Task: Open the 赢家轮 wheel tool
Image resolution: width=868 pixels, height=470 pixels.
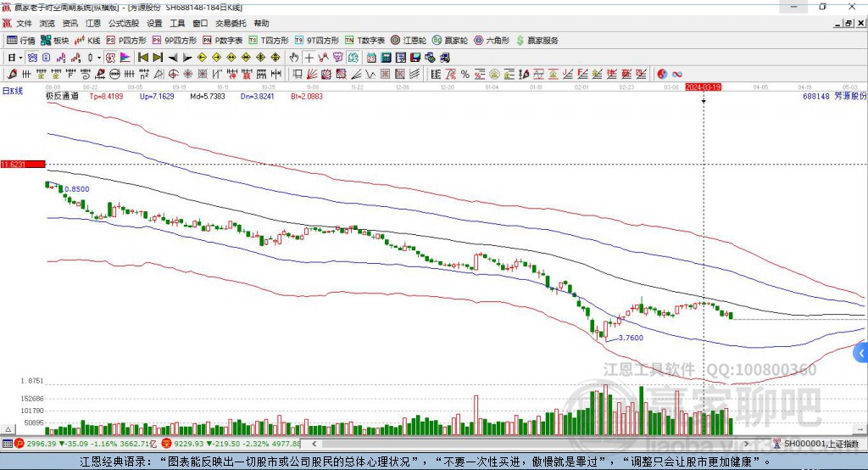Action: coord(449,41)
